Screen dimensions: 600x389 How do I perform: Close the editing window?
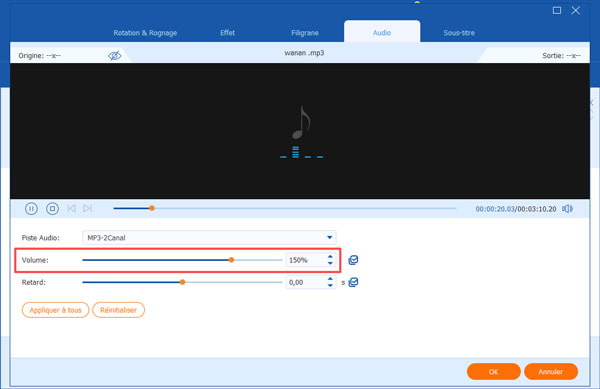coord(576,10)
